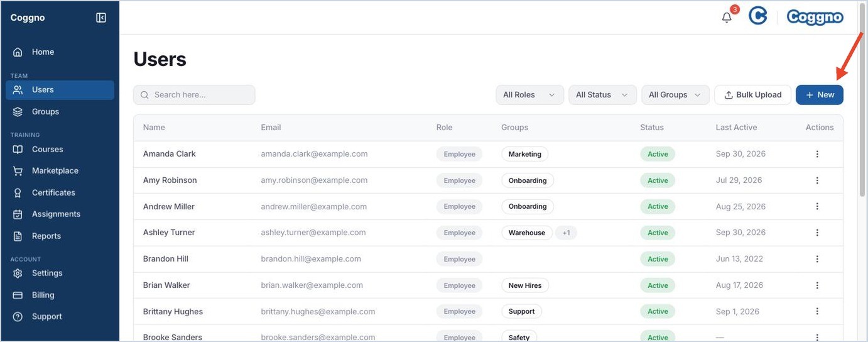
Task: Open actions menu for Brian Walker
Action: 817,285
